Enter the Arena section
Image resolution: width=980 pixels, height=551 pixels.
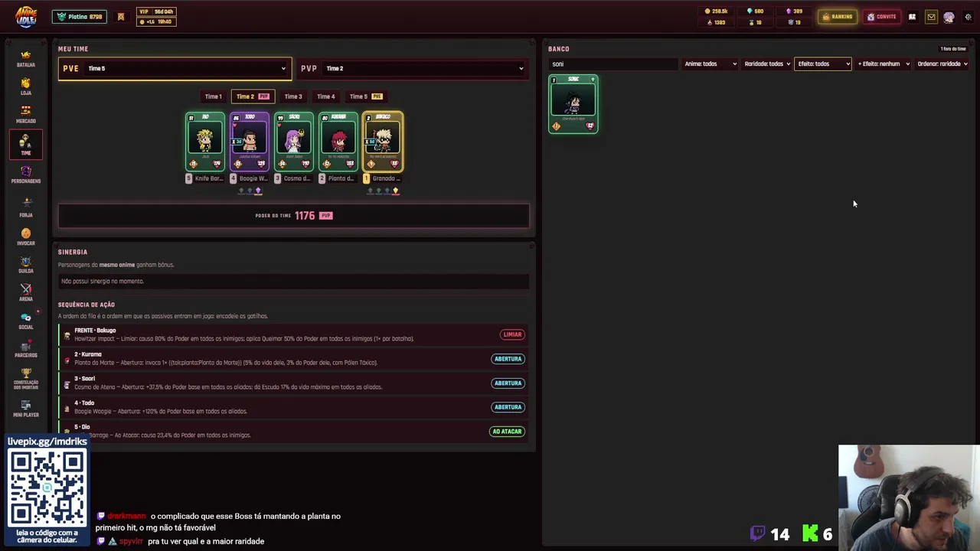(x=26, y=292)
